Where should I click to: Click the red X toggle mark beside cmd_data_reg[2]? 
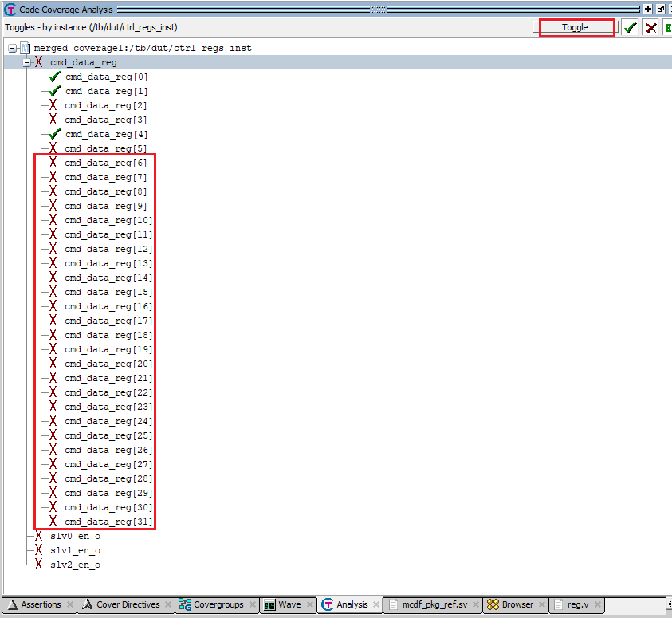coord(52,104)
